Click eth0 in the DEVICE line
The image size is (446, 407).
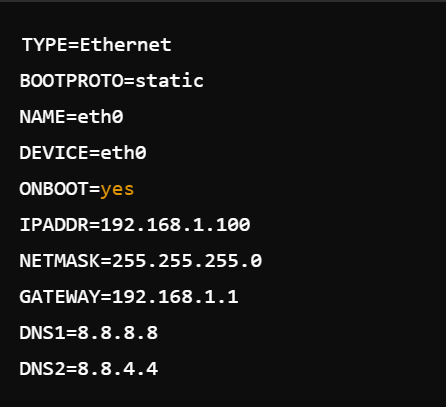[123, 153]
